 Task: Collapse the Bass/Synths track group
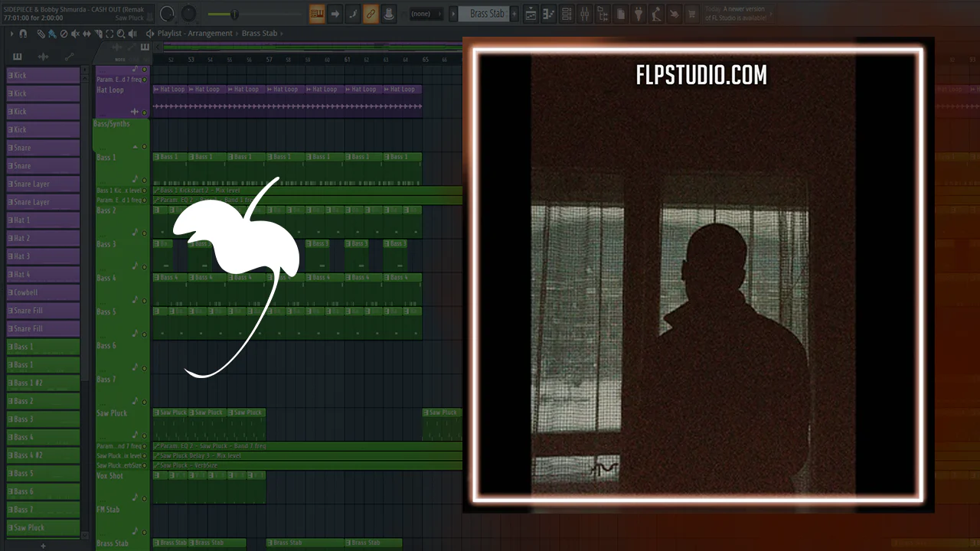pos(136,146)
